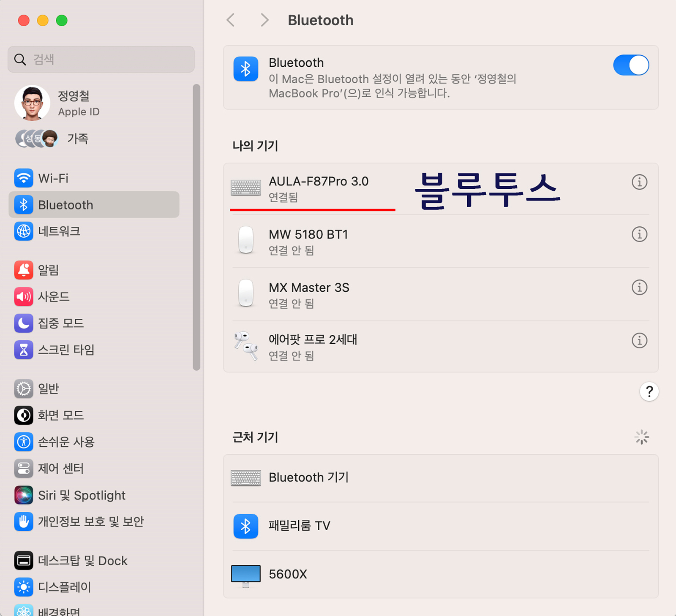
Task: Click the 집중 모드 moon icon
Action: (24, 323)
